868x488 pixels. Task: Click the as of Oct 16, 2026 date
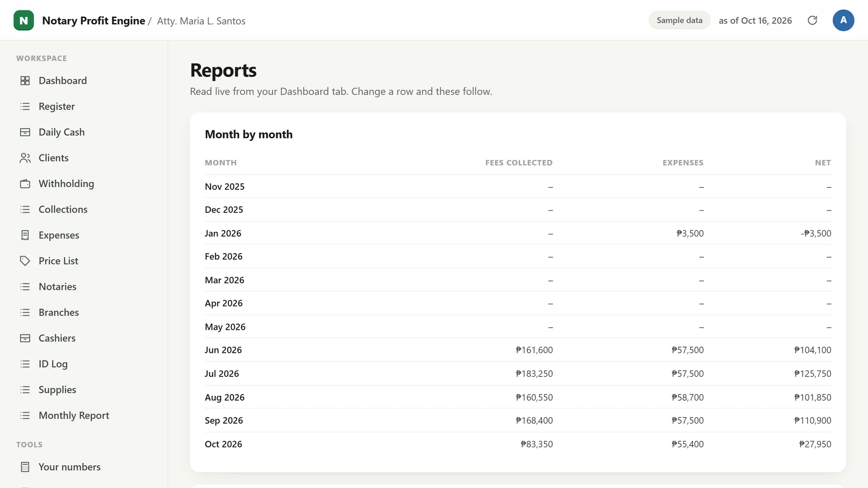point(755,20)
